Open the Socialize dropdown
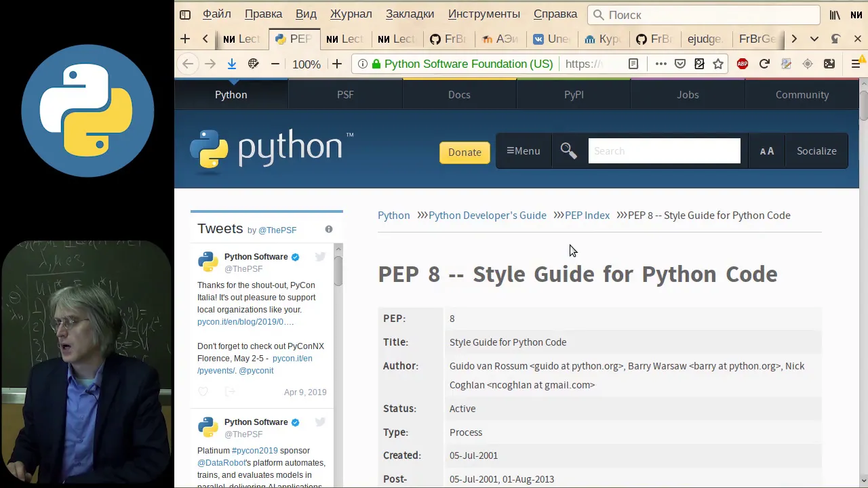Viewport: 868px width, 488px height. (x=816, y=151)
